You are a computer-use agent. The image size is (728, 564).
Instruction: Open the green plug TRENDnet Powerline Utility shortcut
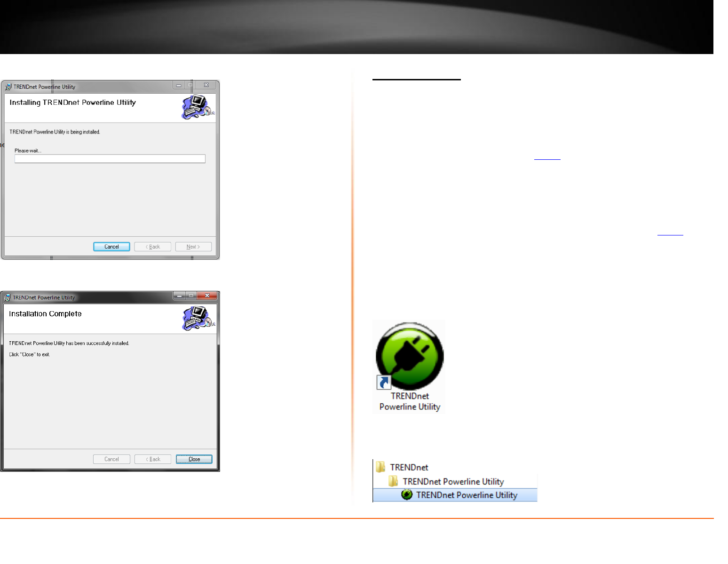point(410,356)
